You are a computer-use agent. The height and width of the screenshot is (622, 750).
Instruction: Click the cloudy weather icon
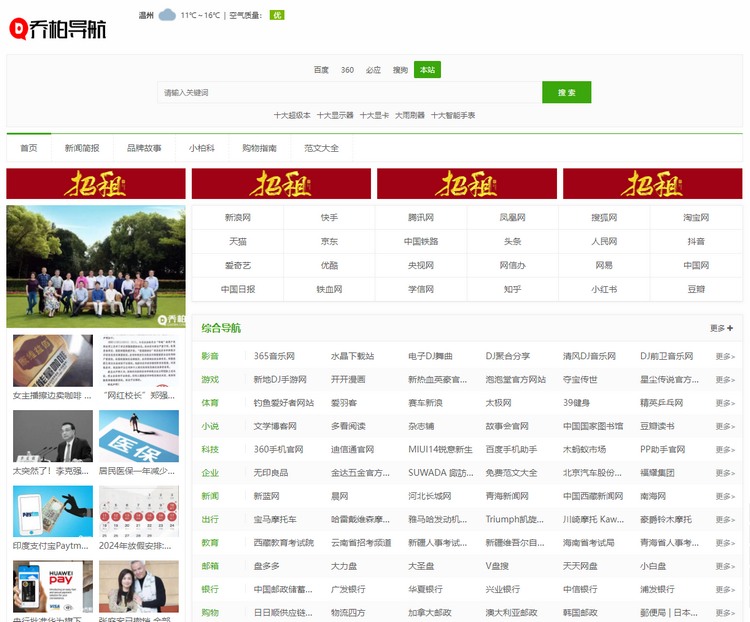pyautogui.click(x=167, y=15)
